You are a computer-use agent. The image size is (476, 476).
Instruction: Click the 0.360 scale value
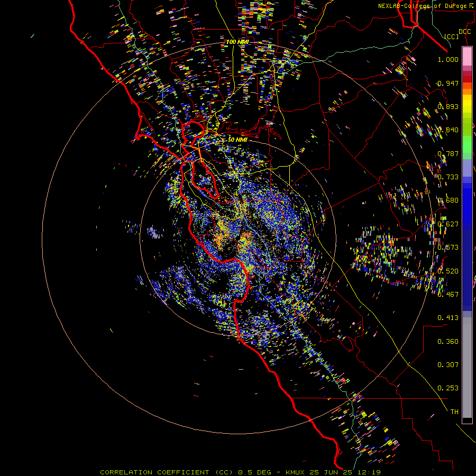tap(448, 342)
